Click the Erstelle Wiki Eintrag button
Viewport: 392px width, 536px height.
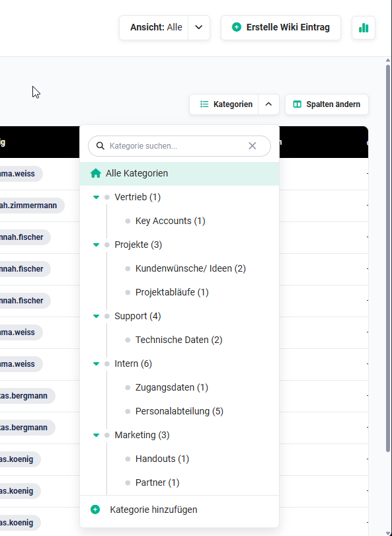coord(281,27)
